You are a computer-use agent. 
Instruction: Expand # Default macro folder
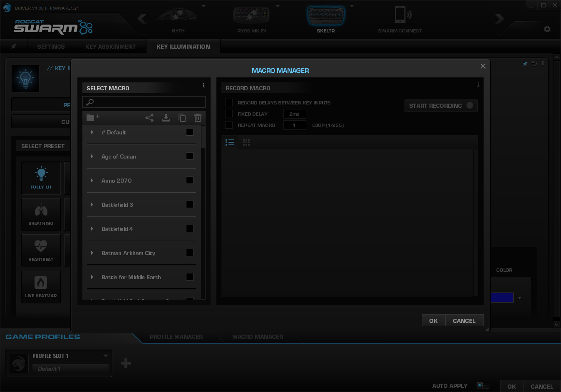pos(92,132)
